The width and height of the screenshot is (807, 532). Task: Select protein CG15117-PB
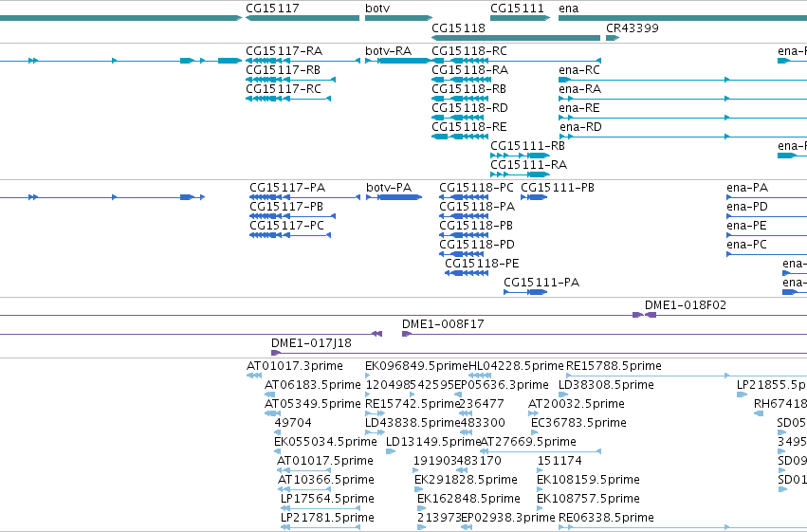[x=293, y=216]
